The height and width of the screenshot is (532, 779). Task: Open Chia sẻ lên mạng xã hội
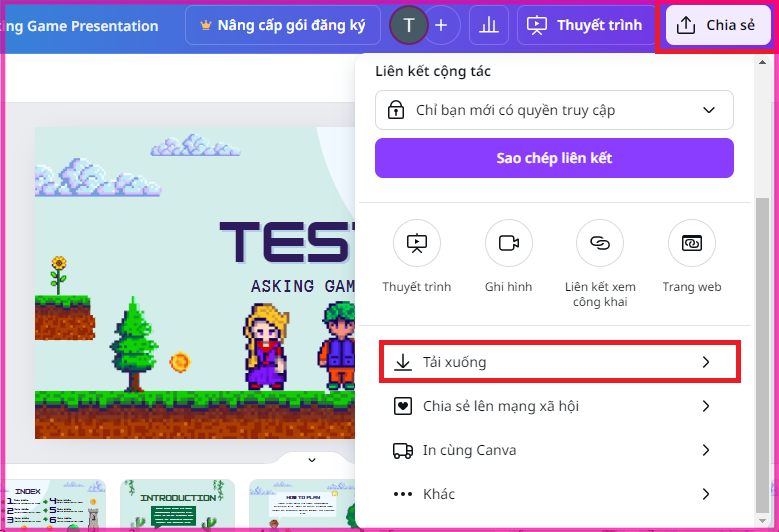click(554, 406)
